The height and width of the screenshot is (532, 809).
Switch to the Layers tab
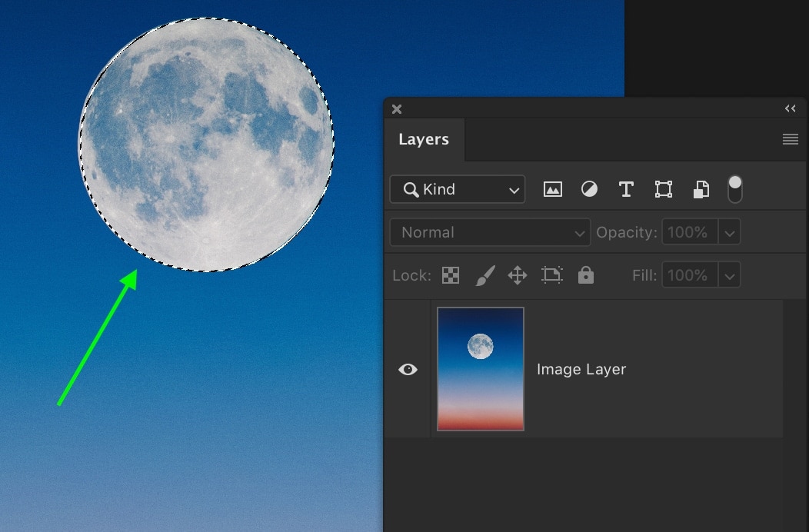[424, 139]
